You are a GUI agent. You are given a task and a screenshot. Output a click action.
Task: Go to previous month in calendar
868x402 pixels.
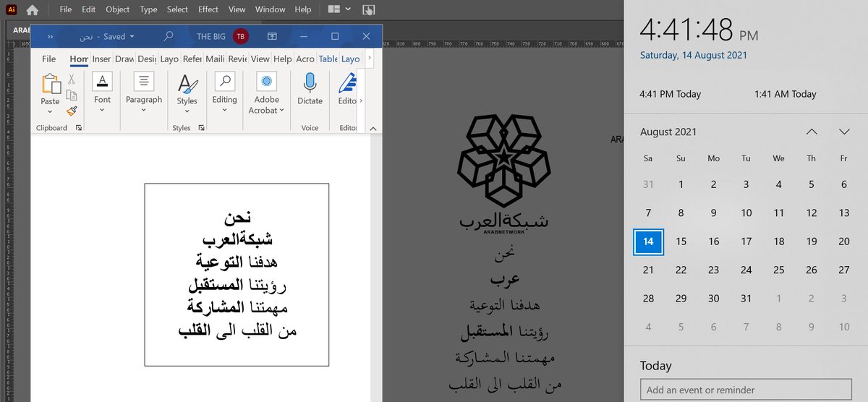pyautogui.click(x=812, y=132)
